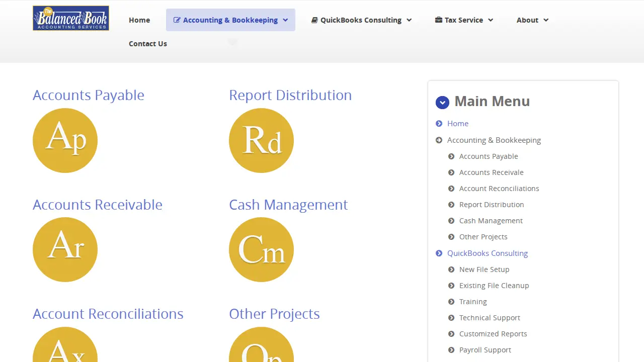Select Accounting & Bookkeeping in sidebar menu

pyautogui.click(x=494, y=140)
